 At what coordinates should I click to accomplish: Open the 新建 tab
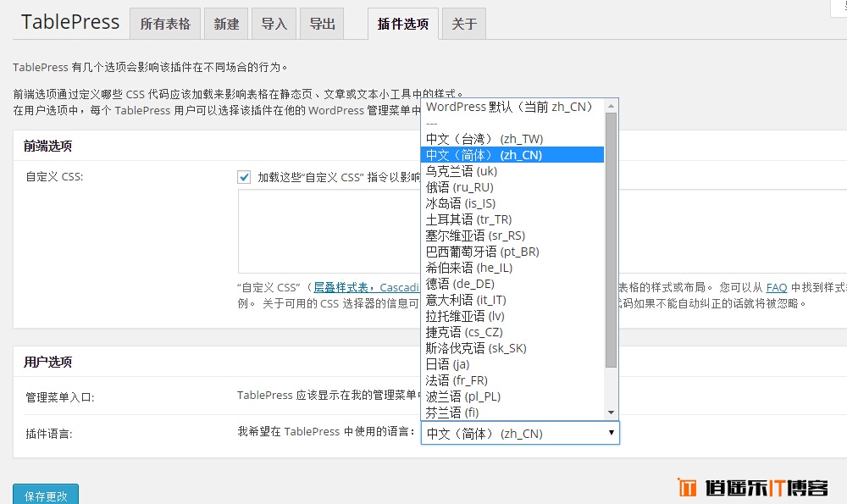point(226,25)
